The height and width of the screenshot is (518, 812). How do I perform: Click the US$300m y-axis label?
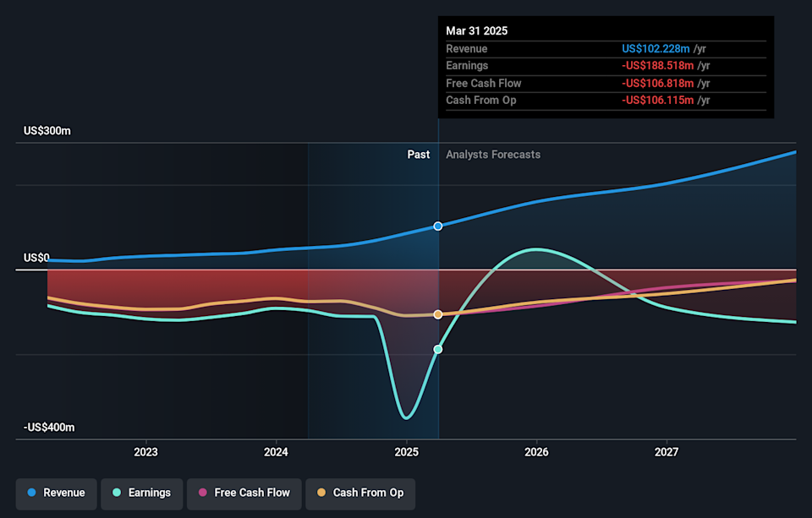[47, 131]
